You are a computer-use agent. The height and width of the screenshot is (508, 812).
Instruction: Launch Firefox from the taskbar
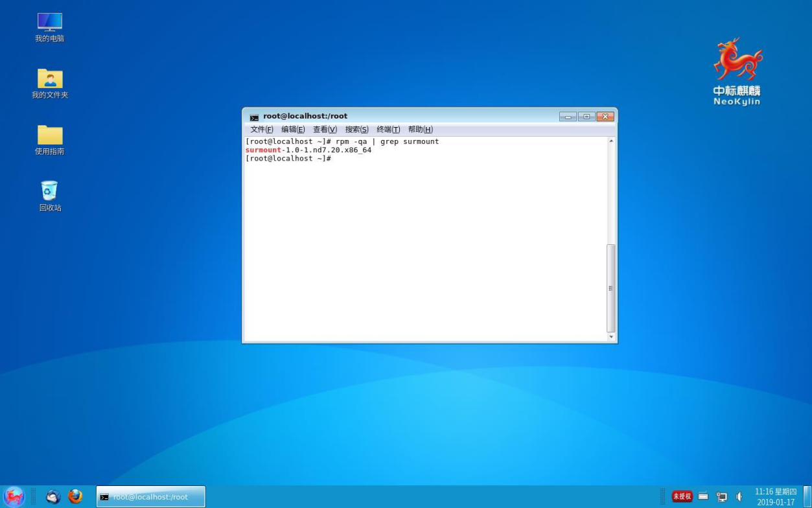[x=75, y=496]
